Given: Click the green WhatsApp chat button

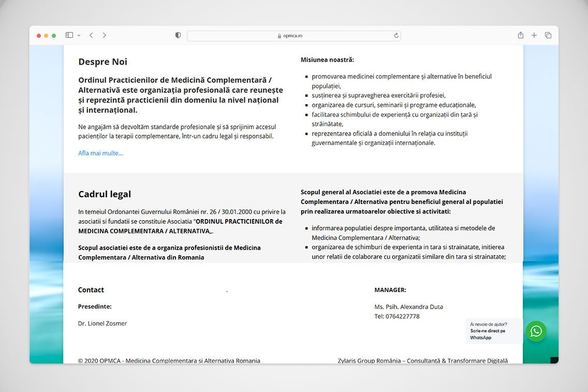Looking at the screenshot, I should click(536, 331).
